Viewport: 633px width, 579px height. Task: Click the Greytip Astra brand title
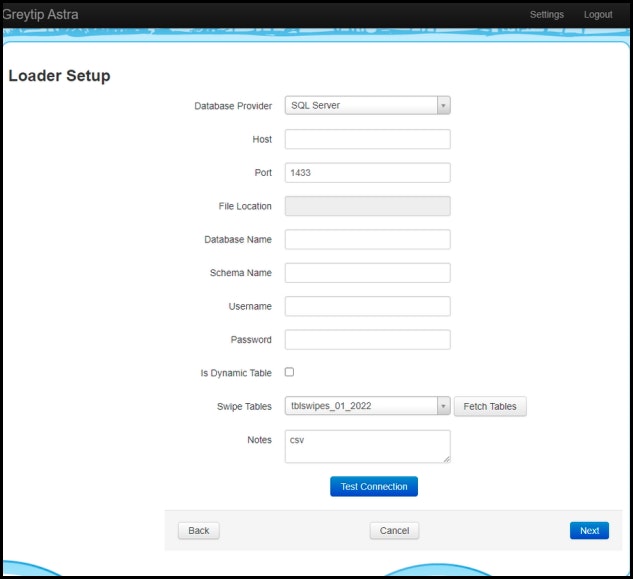(x=40, y=15)
